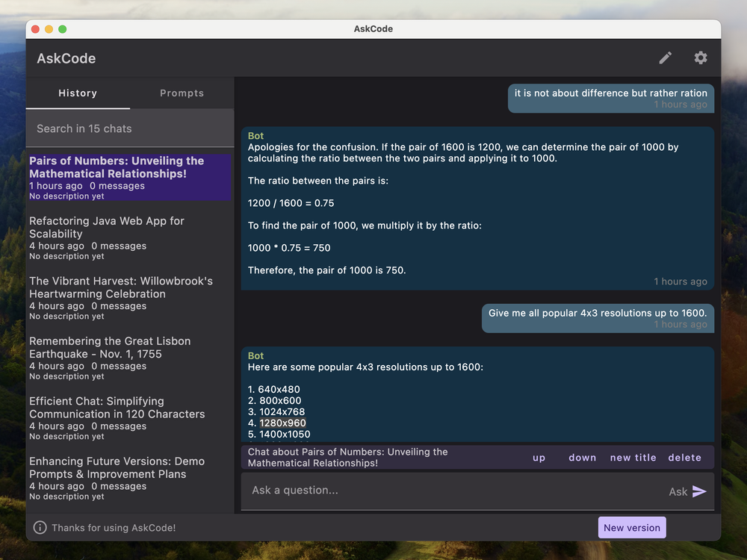Click the 'up' button in the chat toolbar
The image size is (747, 560).
[539, 458]
